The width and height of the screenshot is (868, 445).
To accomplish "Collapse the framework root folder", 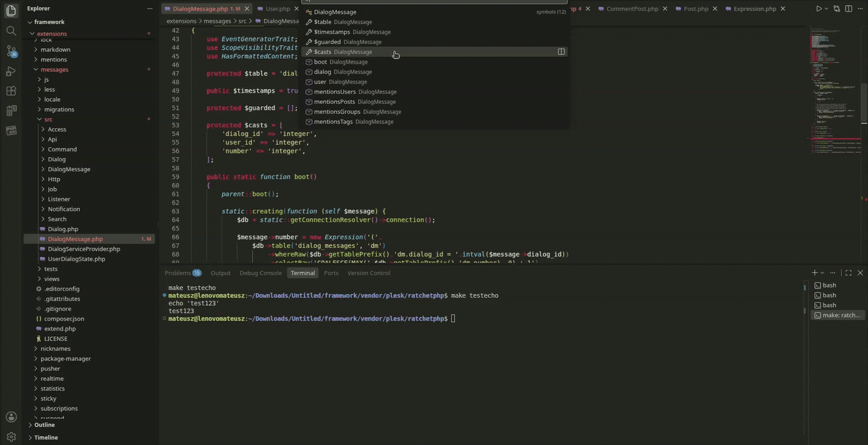I will pyautogui.click(x=49, y=22).
